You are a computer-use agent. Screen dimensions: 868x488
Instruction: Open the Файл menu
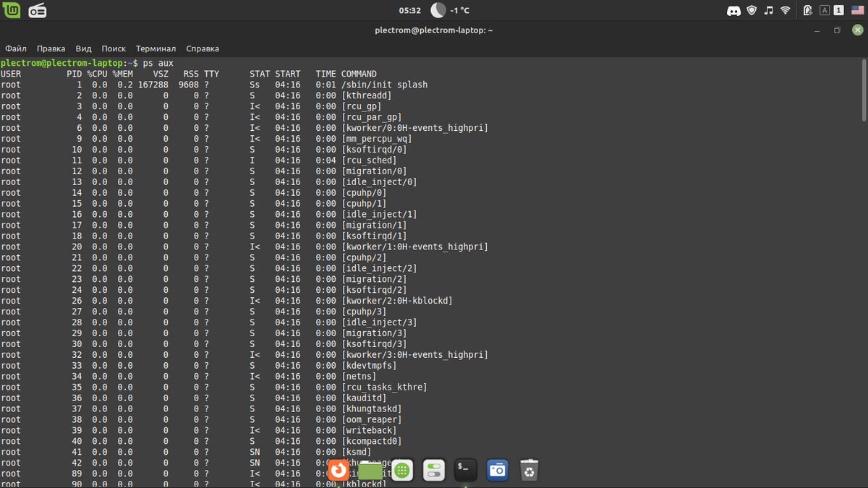click(x=16, y=48)
